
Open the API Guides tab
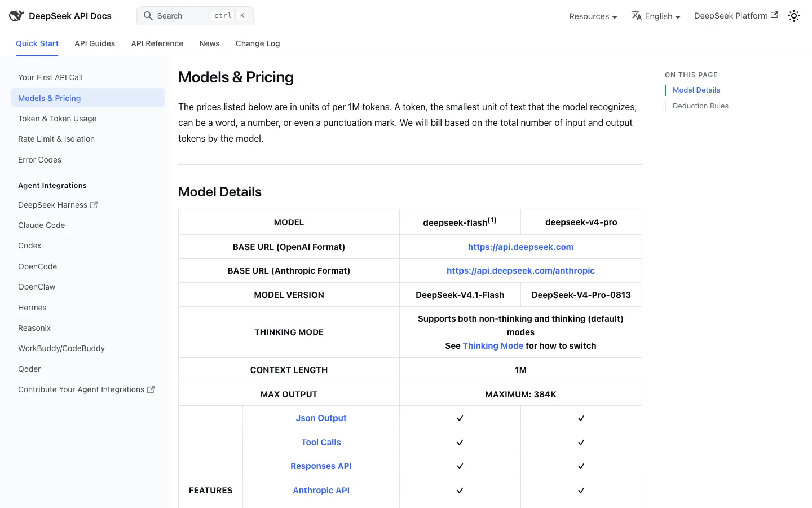point(95,43)
